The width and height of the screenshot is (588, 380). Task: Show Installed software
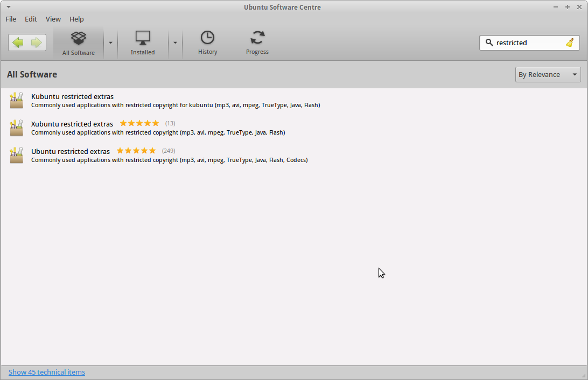(x=143, y=44)
